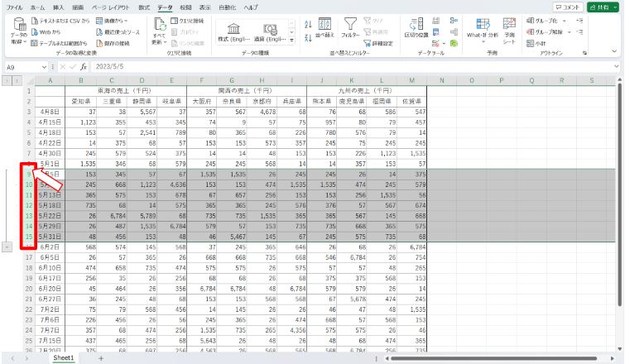Click 予測シート (Forecast Sheet)
The height and width of the screenshot is (364, 625).
click(509, 31)
